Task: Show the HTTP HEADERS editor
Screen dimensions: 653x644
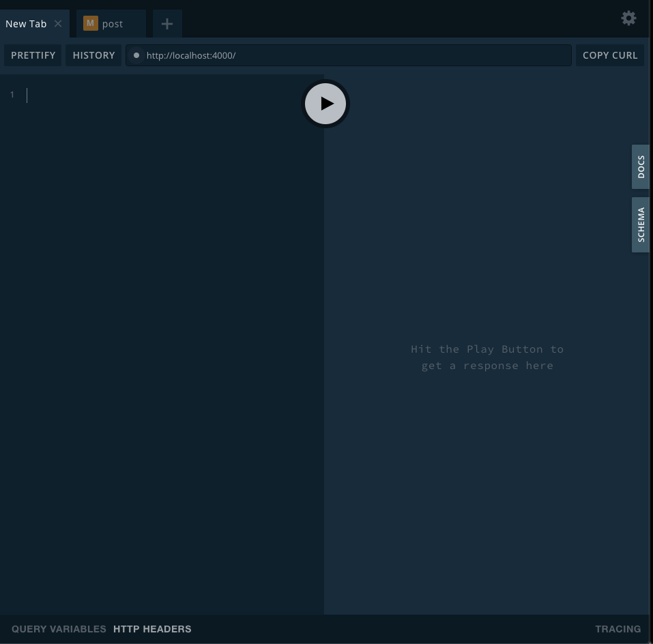Action: (x=152, y=629)
